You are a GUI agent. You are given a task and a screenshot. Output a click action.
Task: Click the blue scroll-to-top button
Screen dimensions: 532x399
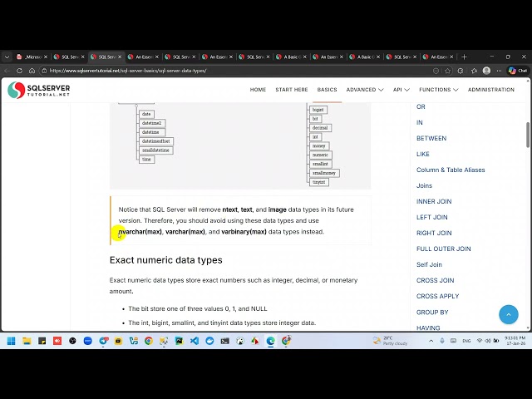[508, 314]
